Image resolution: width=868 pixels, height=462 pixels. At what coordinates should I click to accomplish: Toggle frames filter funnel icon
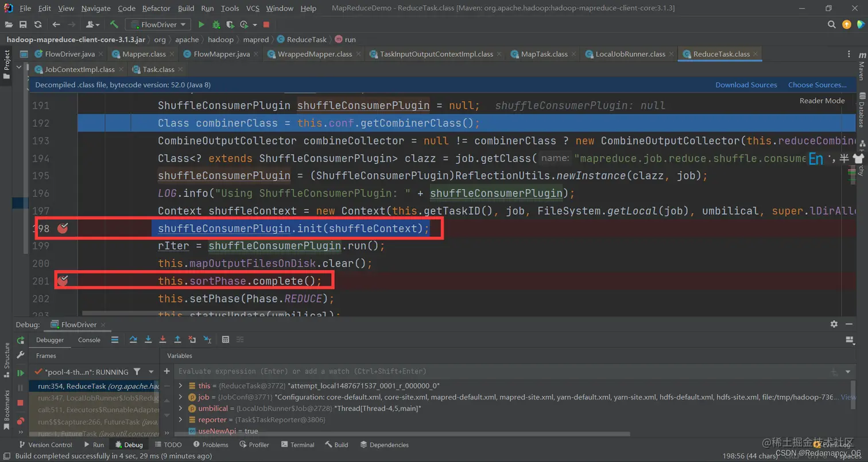(137, 372)
